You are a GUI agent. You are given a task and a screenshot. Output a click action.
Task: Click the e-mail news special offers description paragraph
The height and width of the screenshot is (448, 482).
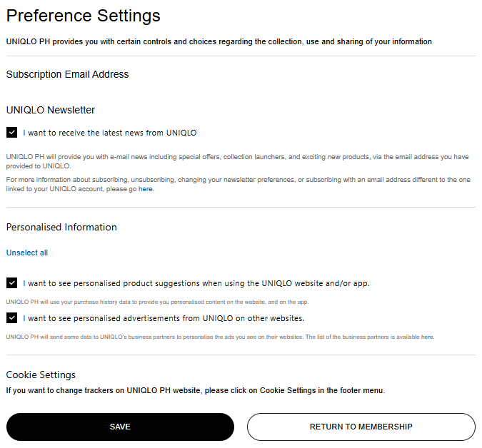pyautogui.click(x=237, y=161)
